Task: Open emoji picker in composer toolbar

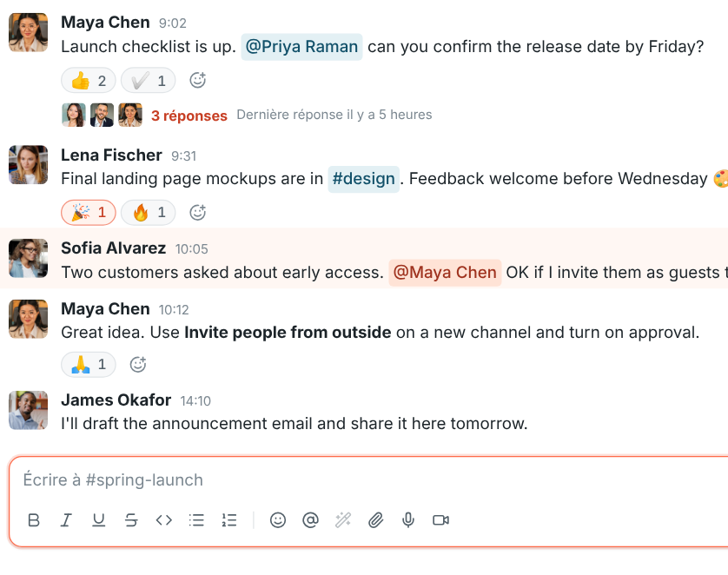Action: pos(278,520)
